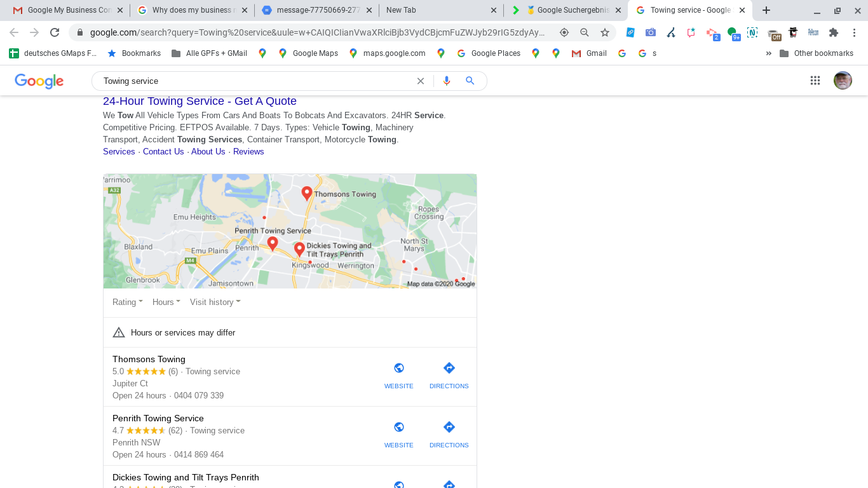
Task: Open the Services sitelink
Action: click(119, 151)
